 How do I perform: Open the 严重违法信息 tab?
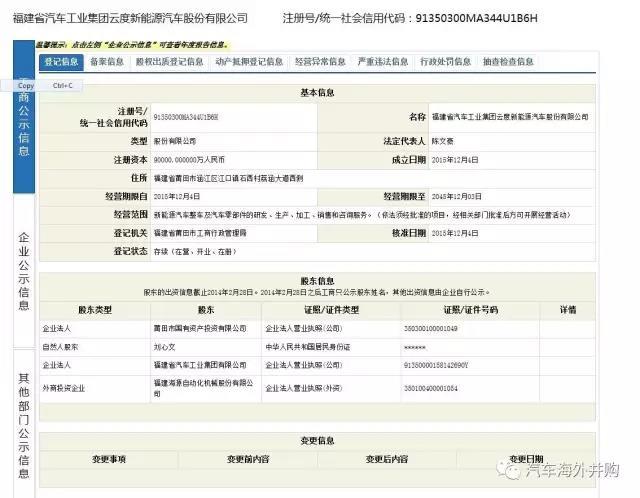click(x=383, y=62)
